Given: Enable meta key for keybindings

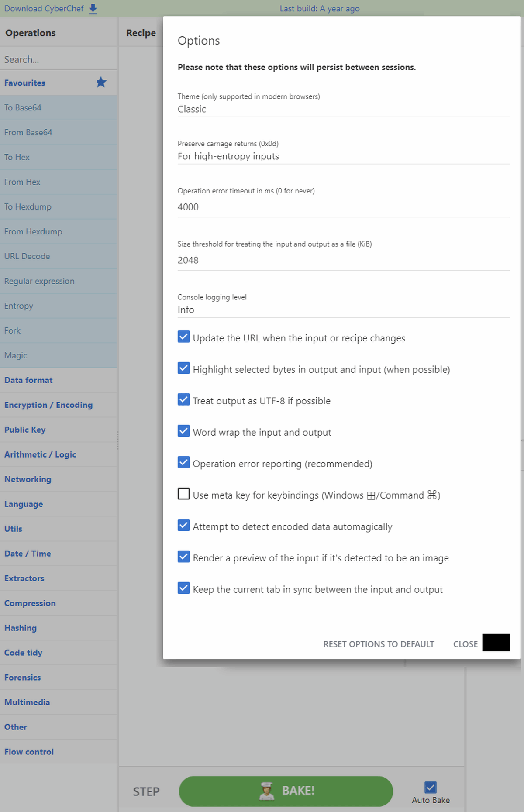Looking at the screenshot, I should tap(184, 494).
